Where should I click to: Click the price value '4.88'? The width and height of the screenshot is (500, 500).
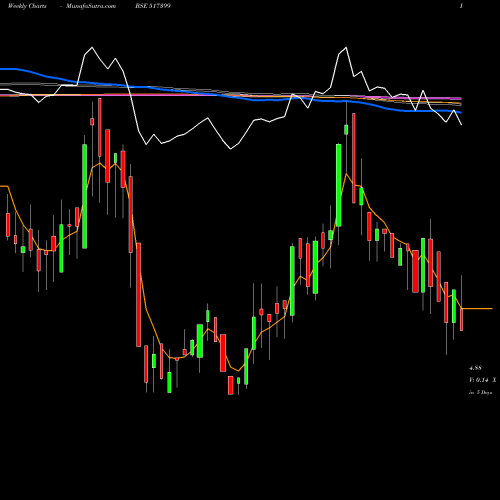[475, 368]
